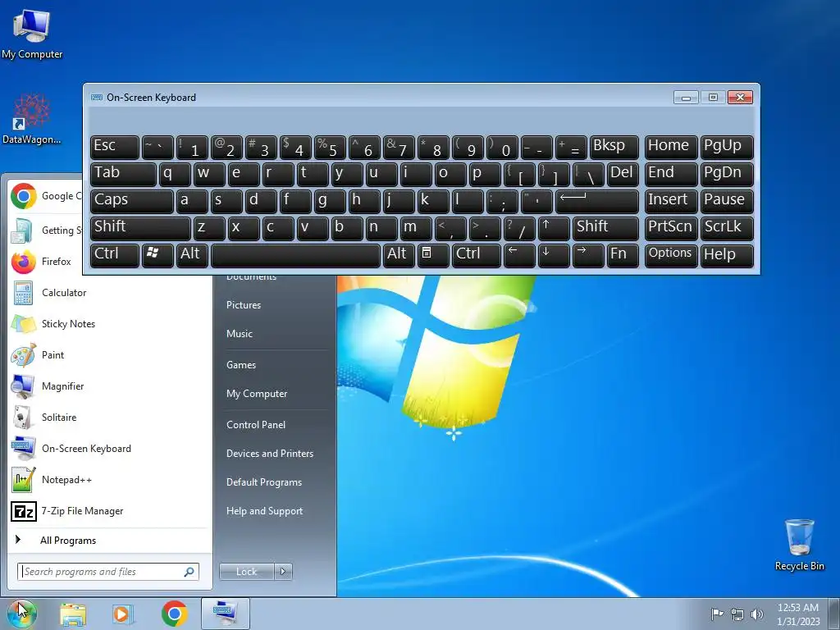Screen dimensions: 840x630
Task: Toggle the left Ctrl key
Action: coord(115,255)
